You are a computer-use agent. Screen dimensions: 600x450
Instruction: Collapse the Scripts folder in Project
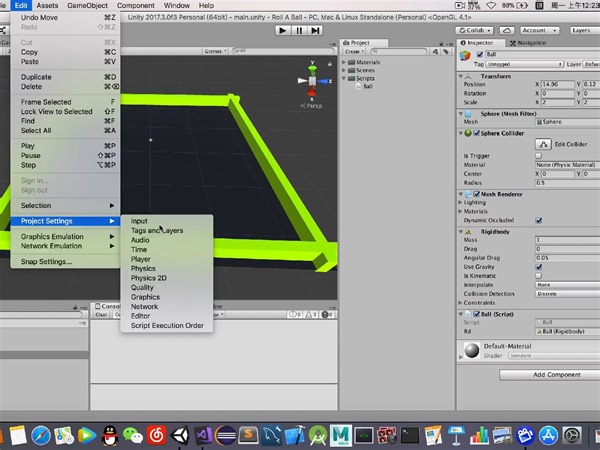(x=344, y=78)
